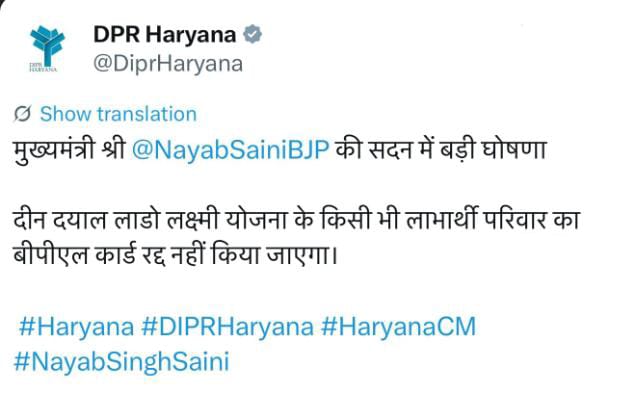The width and height of the screenshot is (617, 408).
Task: Open the DPR Haryana display name
Action: (x=164, y=34)
